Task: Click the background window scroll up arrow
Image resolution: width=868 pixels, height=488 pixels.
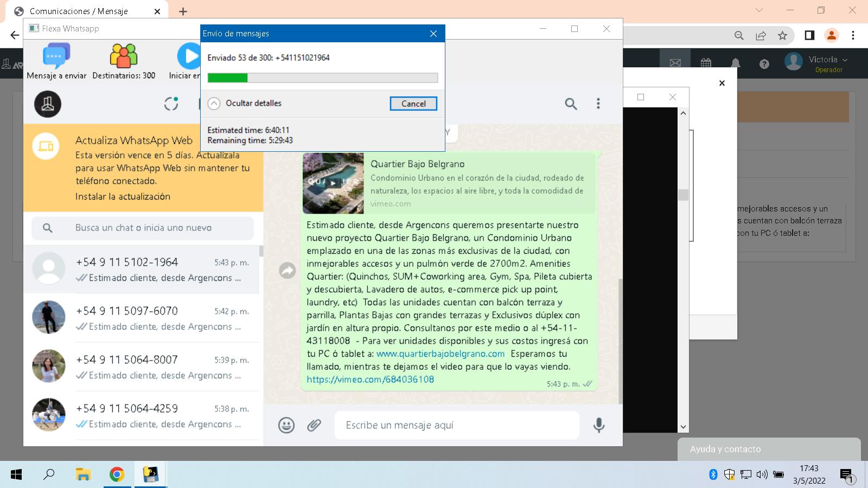Action: (683, 113)
